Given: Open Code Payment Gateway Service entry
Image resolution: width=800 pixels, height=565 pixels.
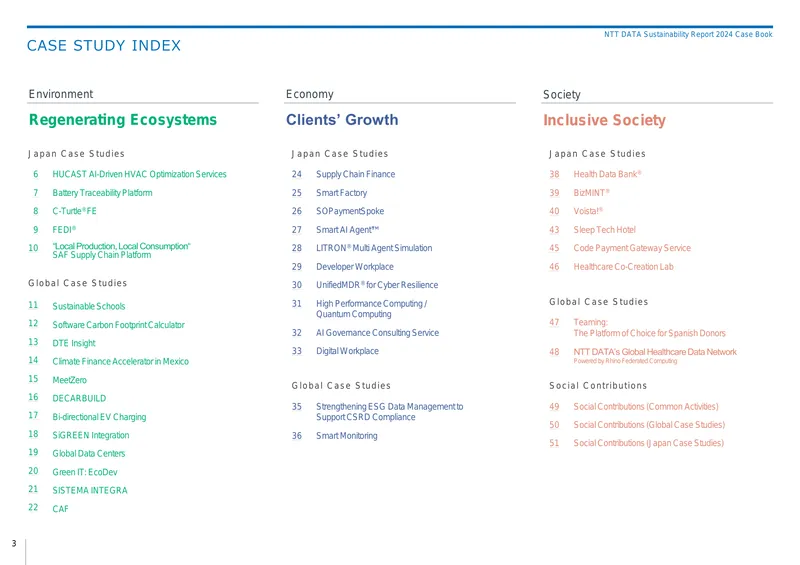Looking at the screenshot, I should (632, 248).
